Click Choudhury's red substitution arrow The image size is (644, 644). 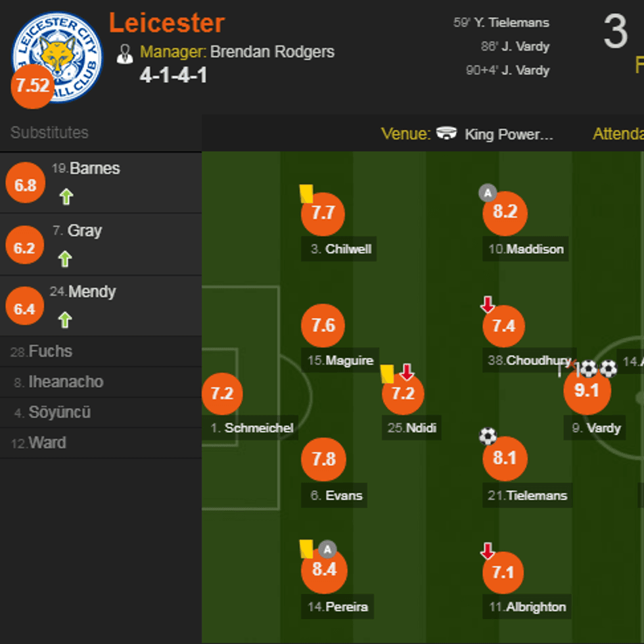pos(487,305)
